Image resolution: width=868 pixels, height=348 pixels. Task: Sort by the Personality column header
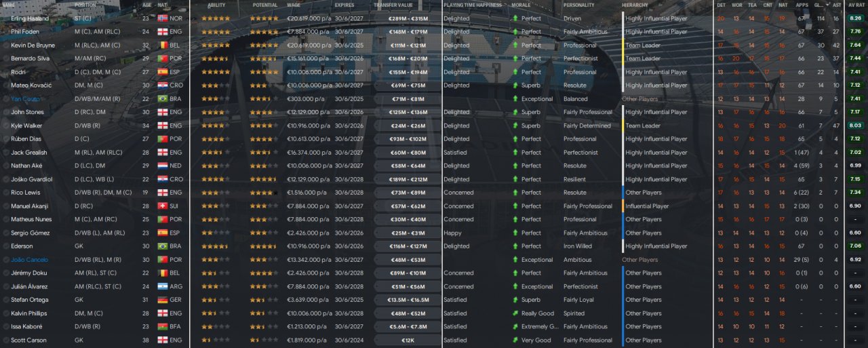[x=578, y=5]
